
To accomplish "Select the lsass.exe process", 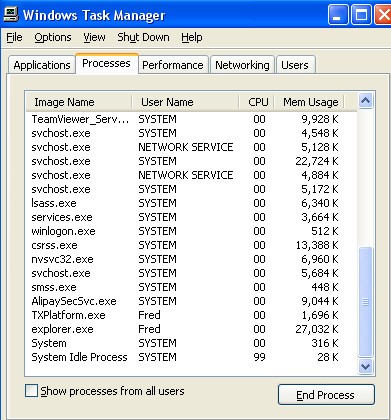I will (191, 203).
